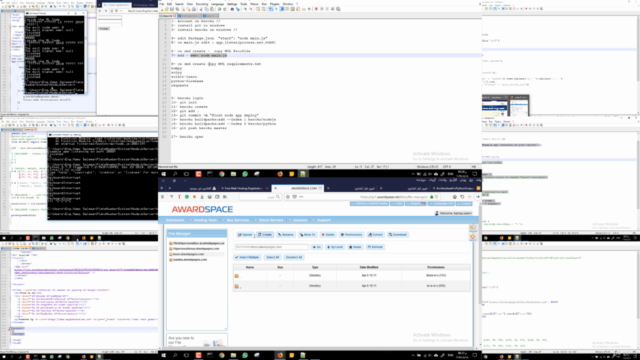The width and height of the screenshot is (640, 360).
Task: Click the Firefox home icon
Action: click(455, 197)
